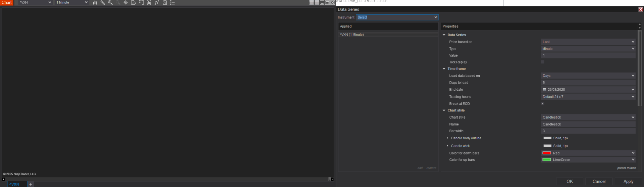Expand the Candle wick property
The height and width of the screenshot is (187, 644).
point(447,146)
